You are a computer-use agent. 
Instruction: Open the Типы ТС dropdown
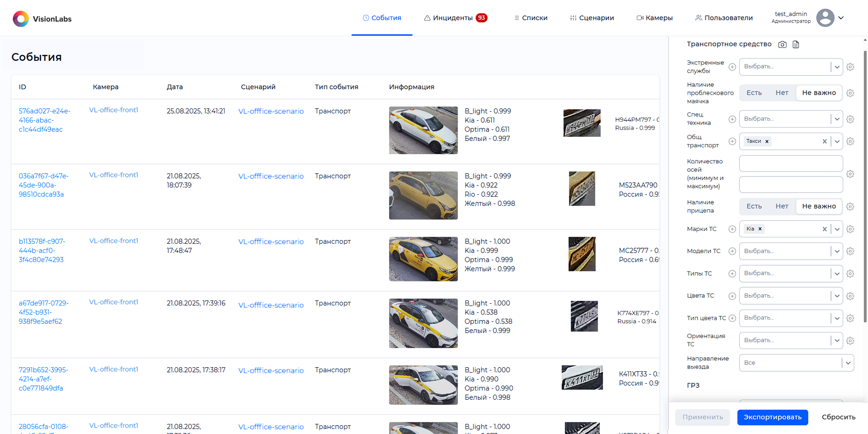click(x=791, y=273)
